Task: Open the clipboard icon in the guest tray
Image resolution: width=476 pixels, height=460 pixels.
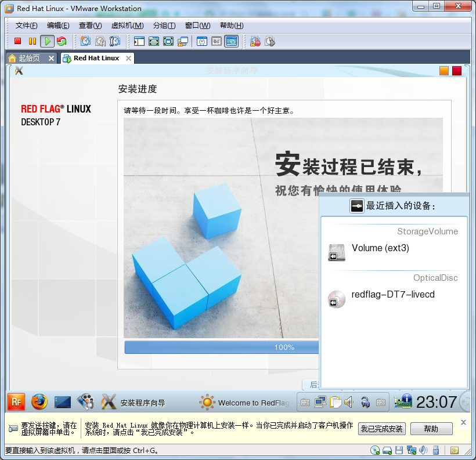Action: (x=335, y=403)
